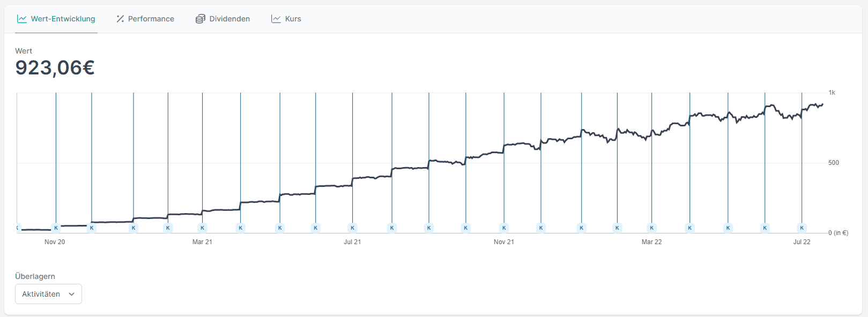Click the 923,06€ portfolio value
This screenshot has width=868, height=317.
coord(55,68)
